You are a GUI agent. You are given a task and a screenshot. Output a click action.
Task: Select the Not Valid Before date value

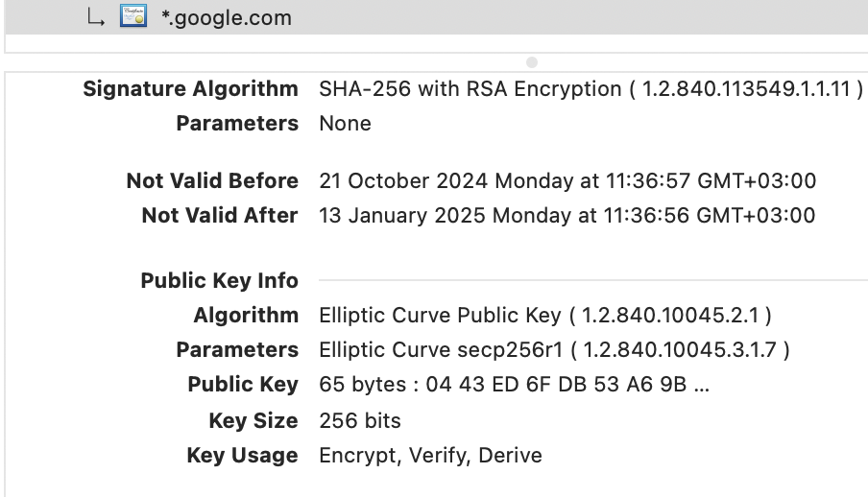click(567, 181)
